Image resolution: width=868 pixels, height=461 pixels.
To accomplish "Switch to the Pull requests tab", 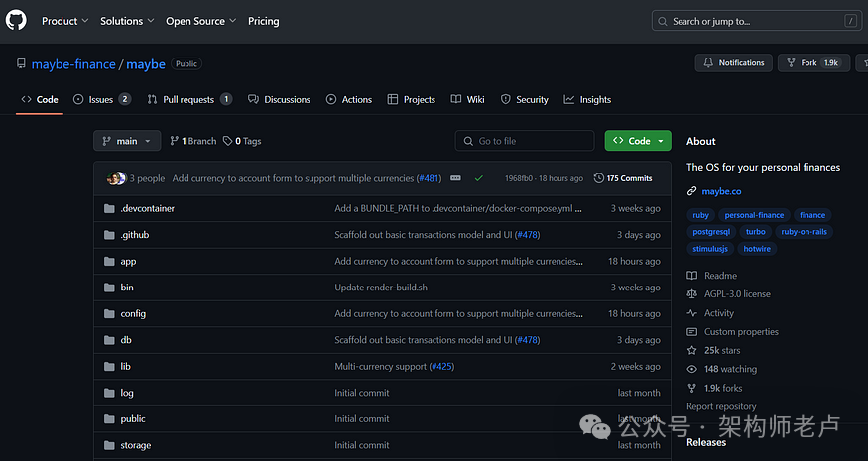I will (188, 100).
